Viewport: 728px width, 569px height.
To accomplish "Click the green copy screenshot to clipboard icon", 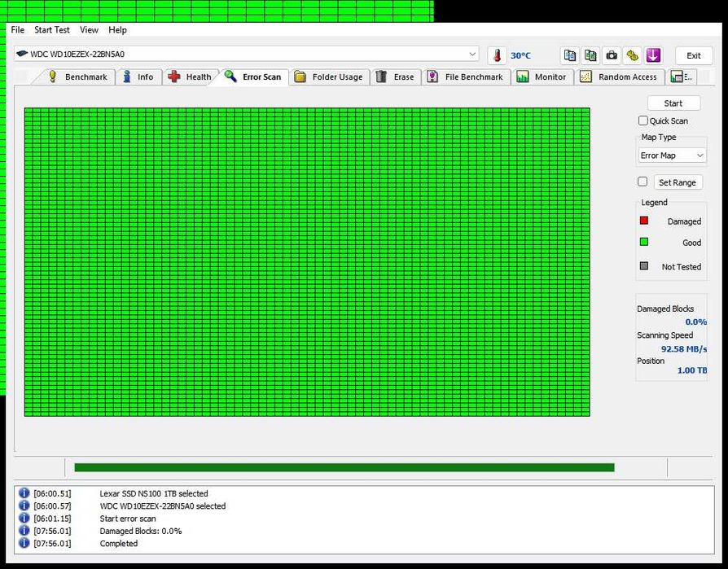I will pyautogui.click(x=590, y=55).
